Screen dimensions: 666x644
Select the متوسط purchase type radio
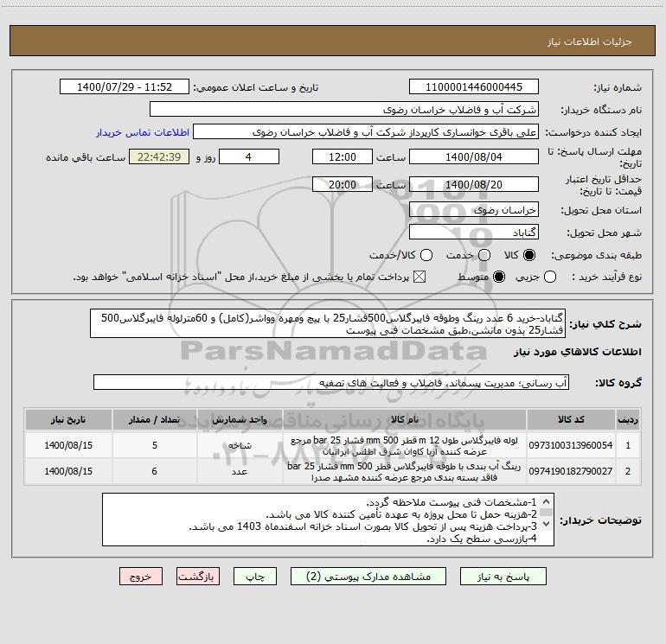click(x=499, y=277)
